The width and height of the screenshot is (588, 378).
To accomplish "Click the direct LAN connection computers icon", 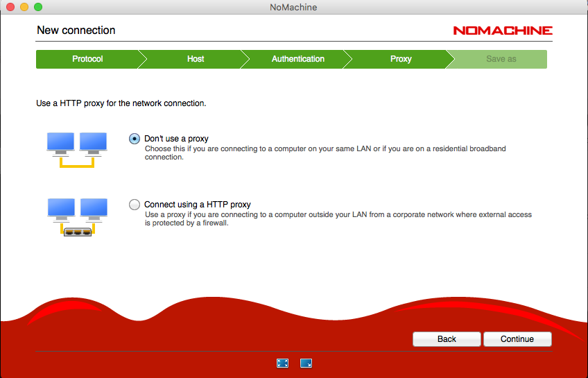I will tap(77, 150).
